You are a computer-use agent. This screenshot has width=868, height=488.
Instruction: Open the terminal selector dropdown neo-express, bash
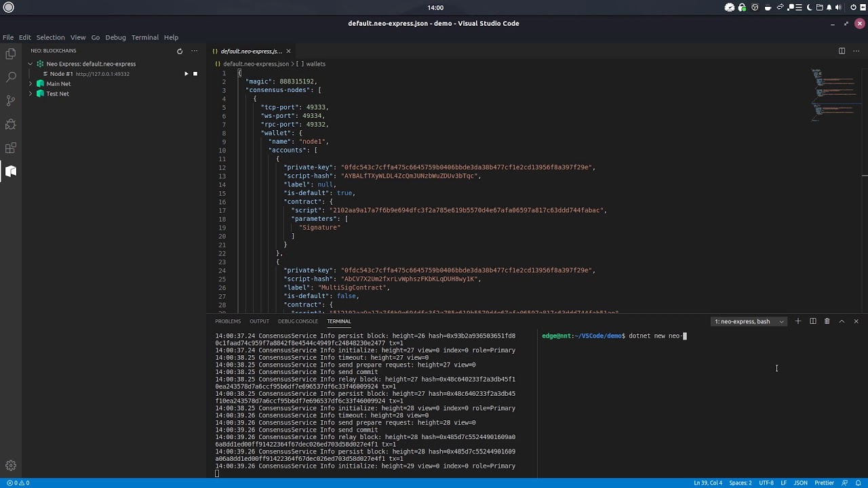[x=749, y=321]
